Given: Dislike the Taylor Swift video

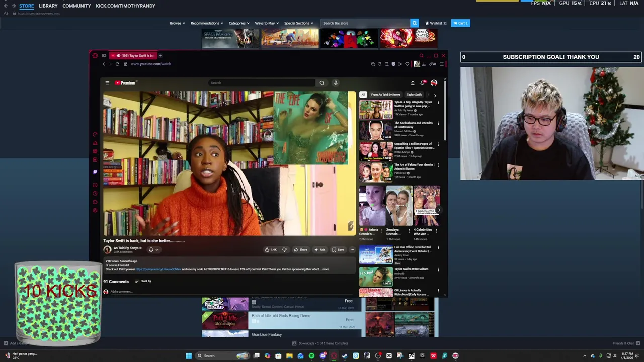Looking at the screenshot, I should [284, 250].
